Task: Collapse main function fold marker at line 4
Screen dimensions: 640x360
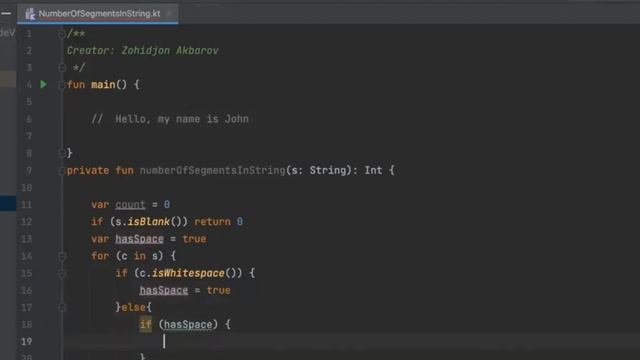Action: coord(62,85)
